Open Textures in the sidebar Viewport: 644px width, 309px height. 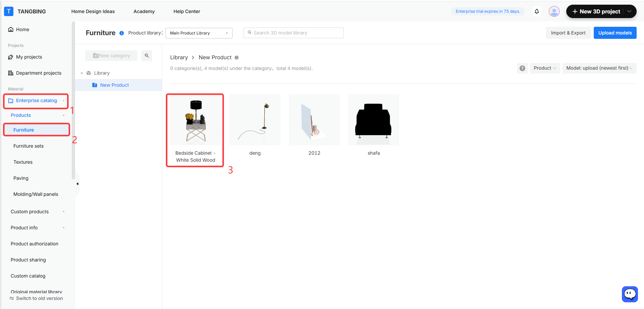tap(23, 162)
